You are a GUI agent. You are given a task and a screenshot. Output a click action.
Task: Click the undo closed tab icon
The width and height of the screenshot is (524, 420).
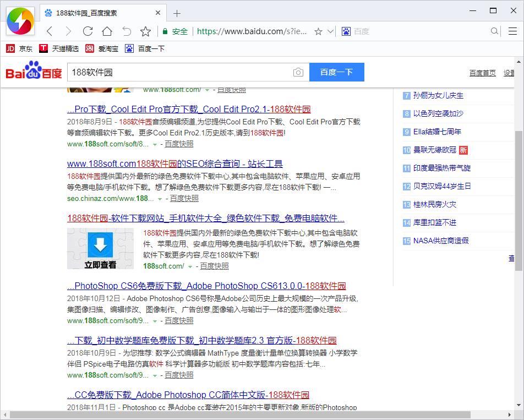(126, 31)
